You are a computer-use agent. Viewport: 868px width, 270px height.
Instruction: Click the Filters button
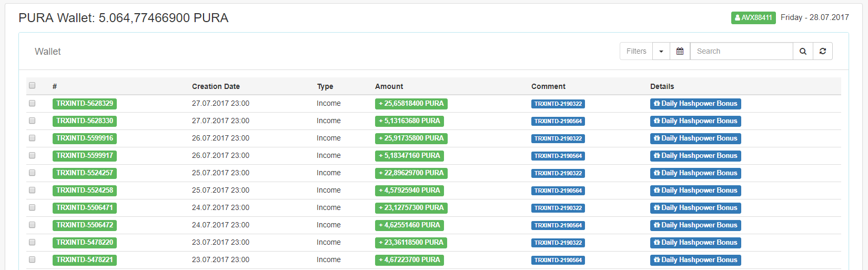point(636,51)
